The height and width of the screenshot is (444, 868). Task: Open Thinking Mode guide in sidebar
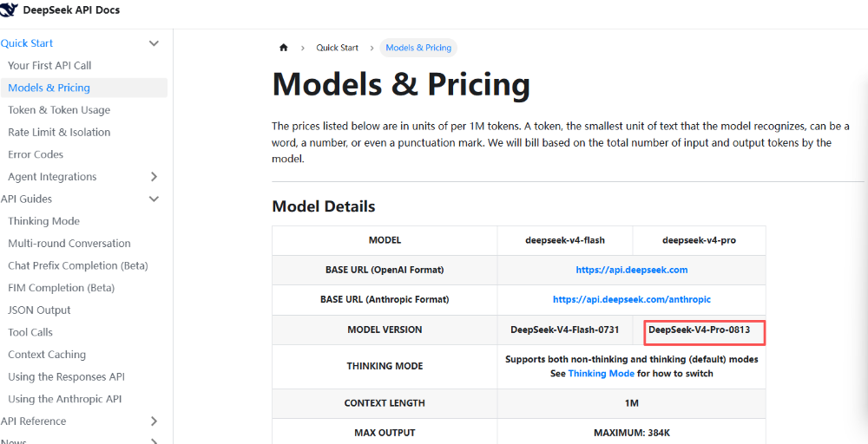click(x=43, y=221)
